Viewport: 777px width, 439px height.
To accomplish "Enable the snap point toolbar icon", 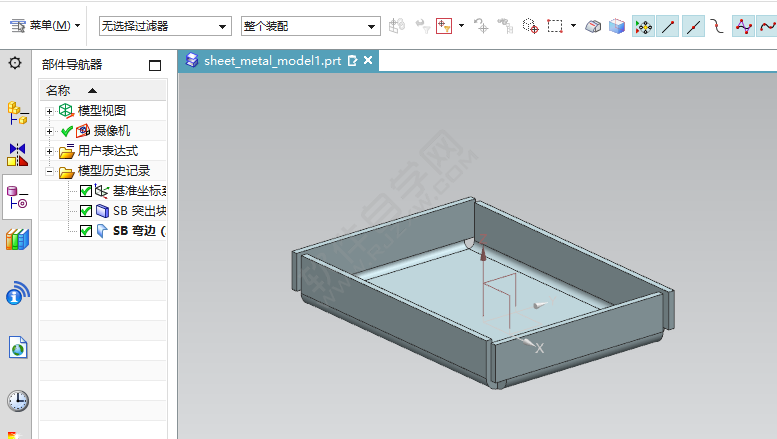I will [x=643, y=26].
